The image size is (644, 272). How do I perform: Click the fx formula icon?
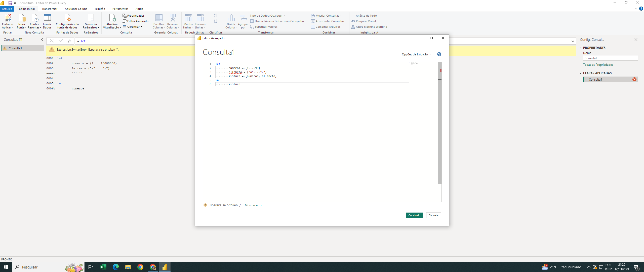69,41
